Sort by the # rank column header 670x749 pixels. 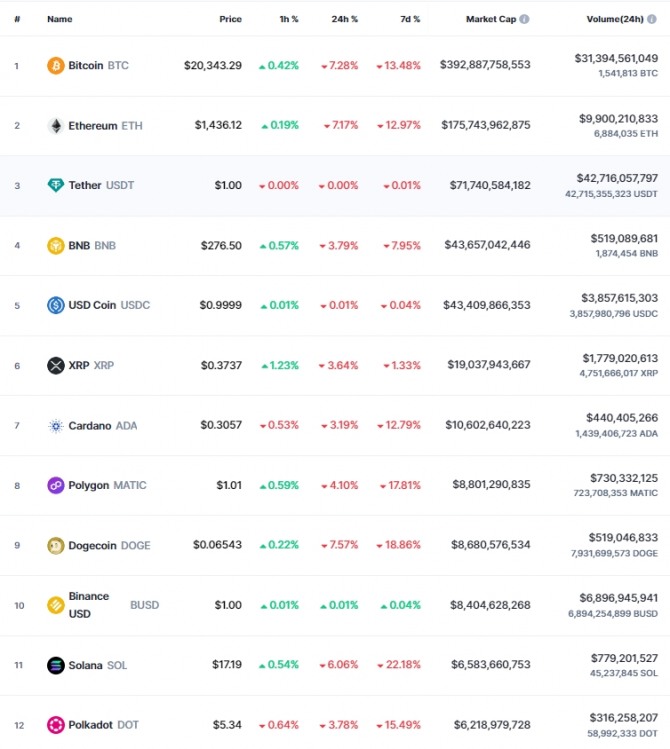[17, 19]
